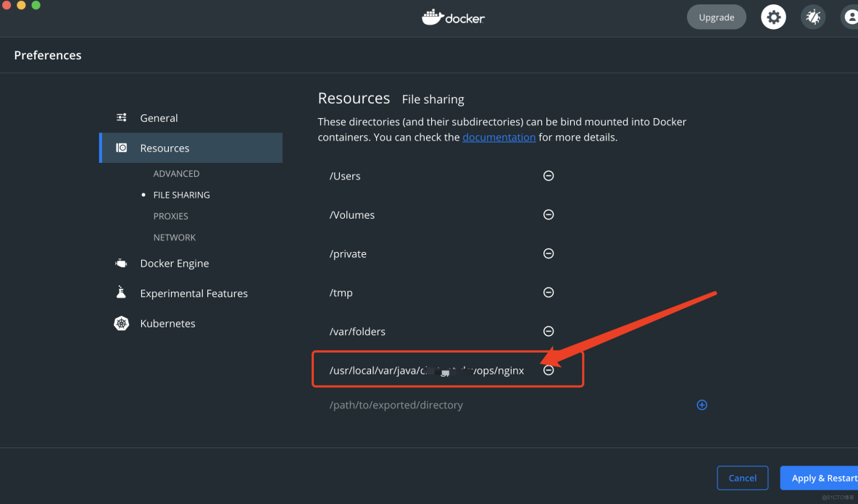This screenshot has height=504, width=858.
Task: Select the /Users path text
Action: (345, 176)
